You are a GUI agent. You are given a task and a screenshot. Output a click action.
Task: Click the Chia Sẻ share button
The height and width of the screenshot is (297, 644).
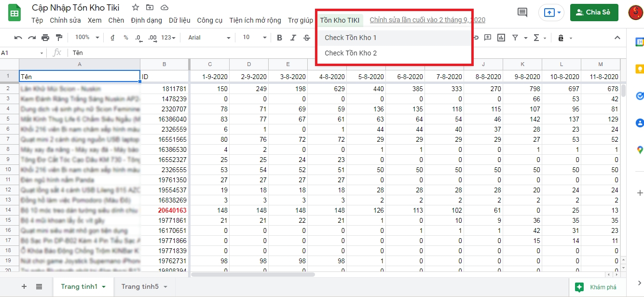click(594, 13)
